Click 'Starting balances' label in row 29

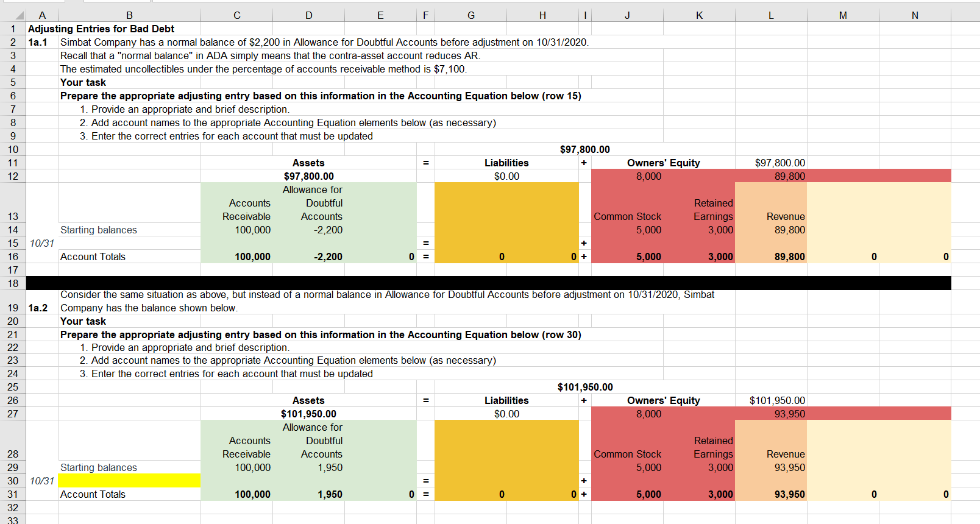click(x=98, y=467)
